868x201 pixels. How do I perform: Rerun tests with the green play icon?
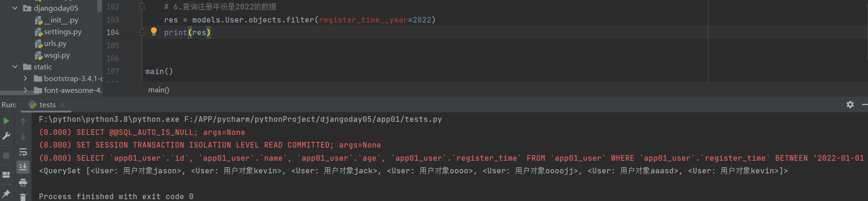pos(6,121)
